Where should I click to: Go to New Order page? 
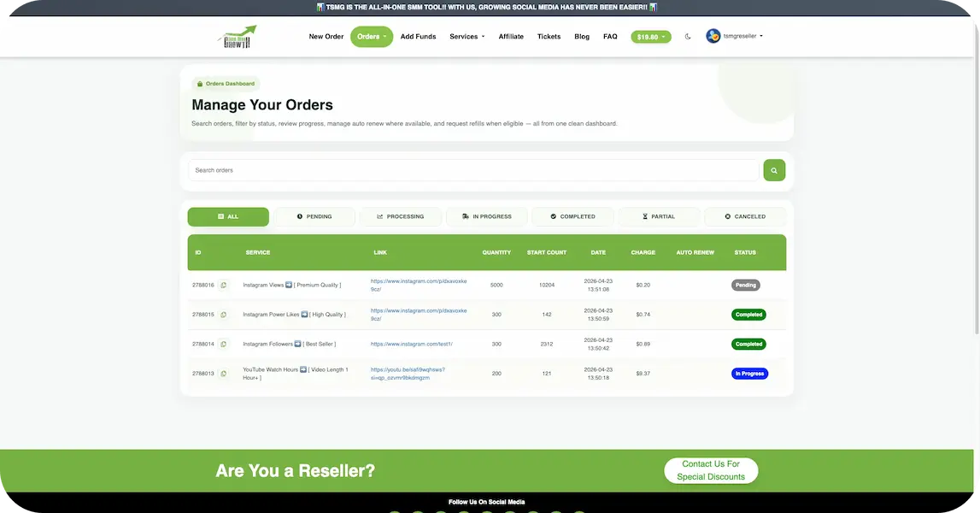[x=326, y=36]
